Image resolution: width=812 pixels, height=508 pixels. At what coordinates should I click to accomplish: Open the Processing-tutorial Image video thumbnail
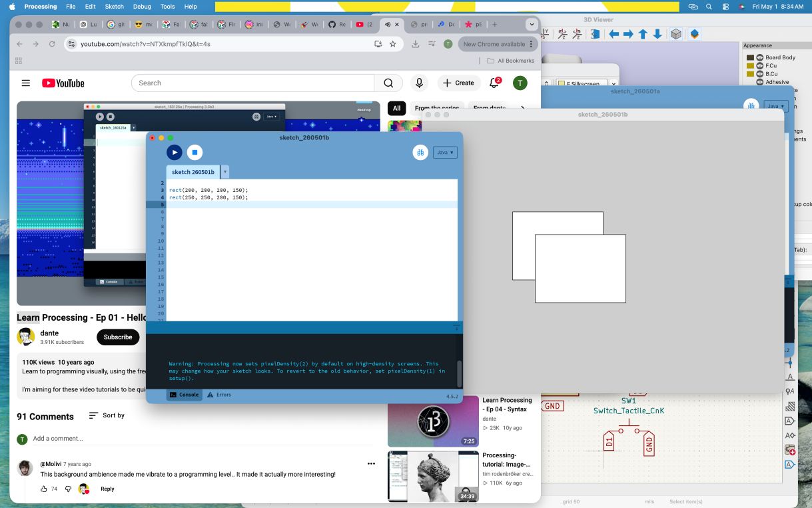pos(433,477)
